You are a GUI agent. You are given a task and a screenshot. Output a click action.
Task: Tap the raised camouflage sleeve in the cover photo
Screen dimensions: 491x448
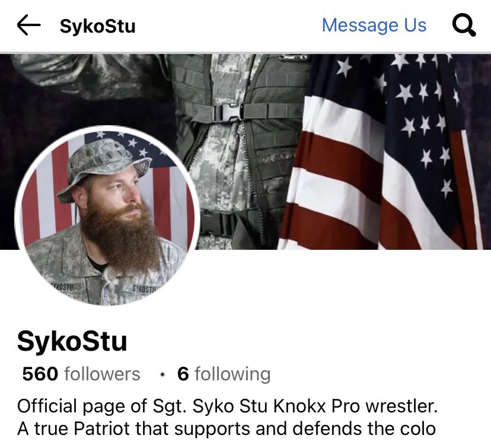click(91, 75)
